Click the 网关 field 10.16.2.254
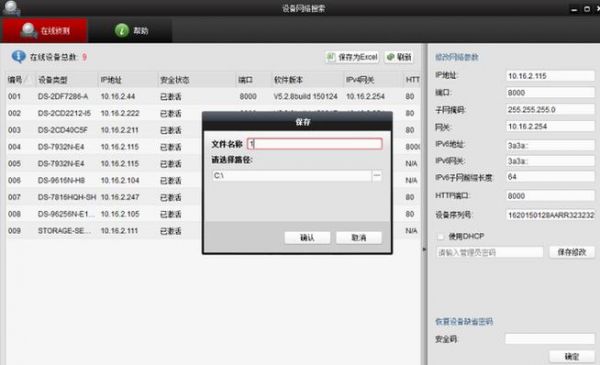The height and width of the screenshot is (365, 600). pyautogui.click(x=550, y=126)
